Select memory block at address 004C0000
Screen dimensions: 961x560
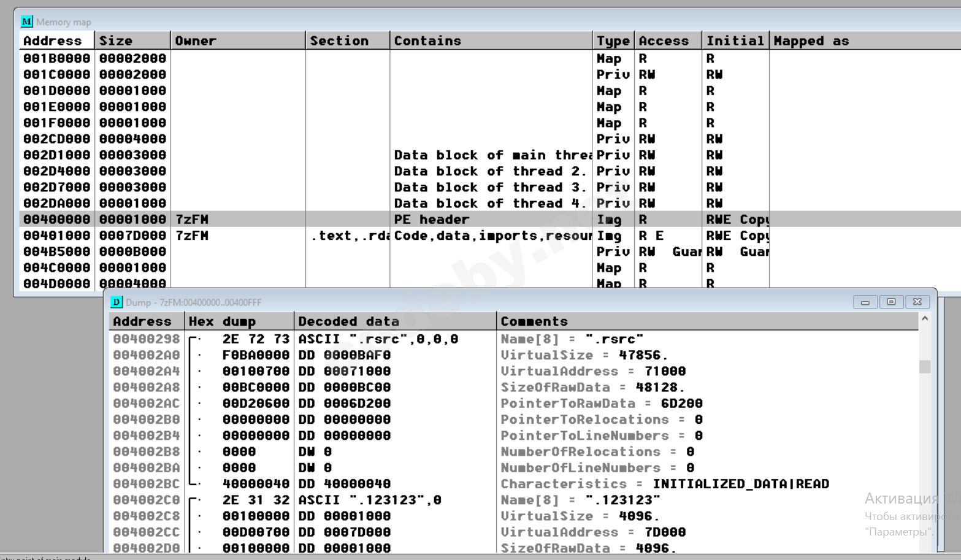(491, 268)
